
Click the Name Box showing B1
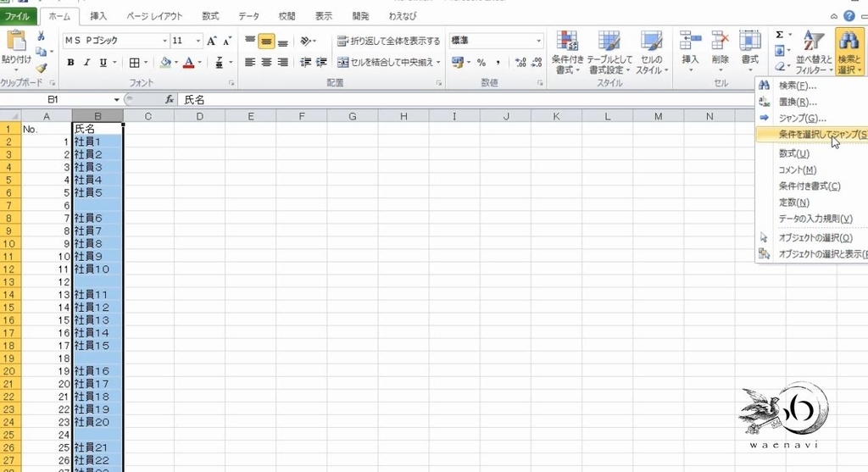tap(60, 100)
